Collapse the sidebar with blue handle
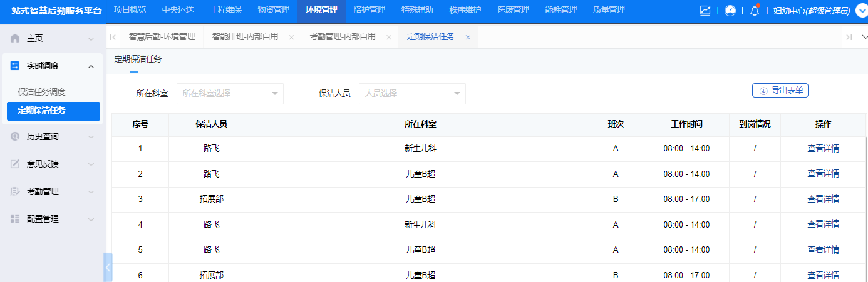 [x=108, y=267]
